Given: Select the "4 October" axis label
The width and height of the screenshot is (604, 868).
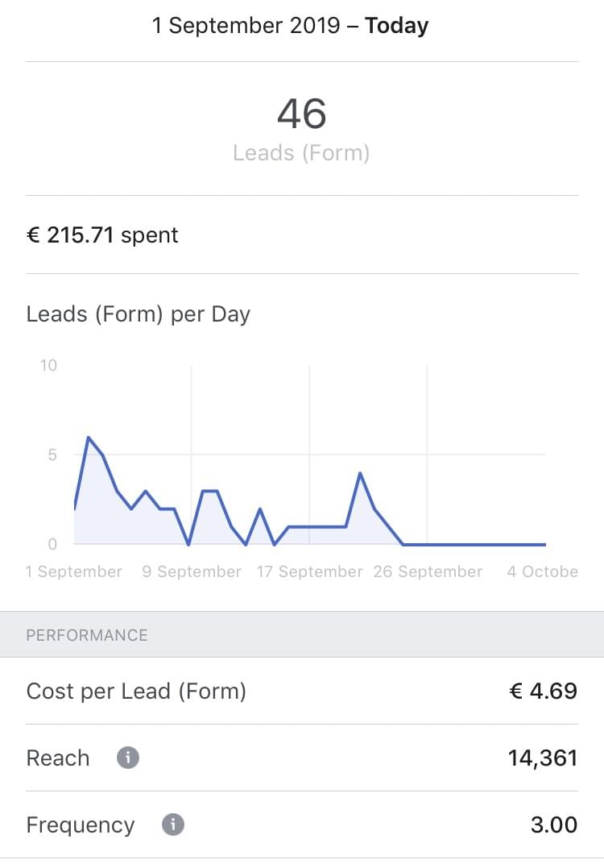Looking at the screenshot, I should (542, 571).
